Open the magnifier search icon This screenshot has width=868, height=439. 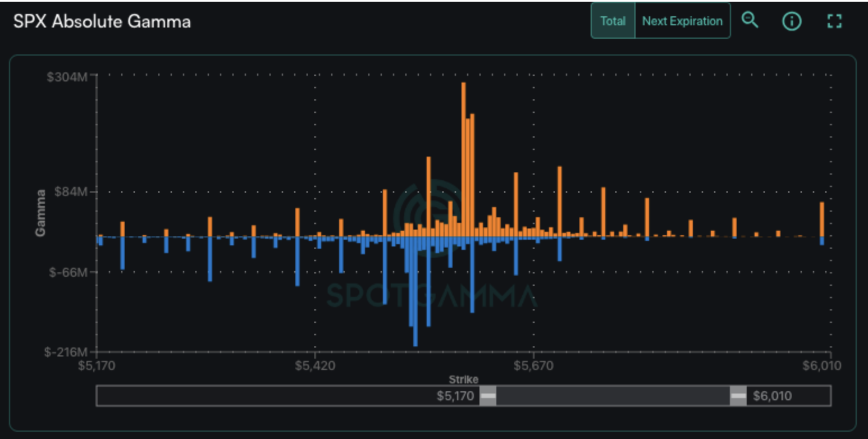pos(750,20)
